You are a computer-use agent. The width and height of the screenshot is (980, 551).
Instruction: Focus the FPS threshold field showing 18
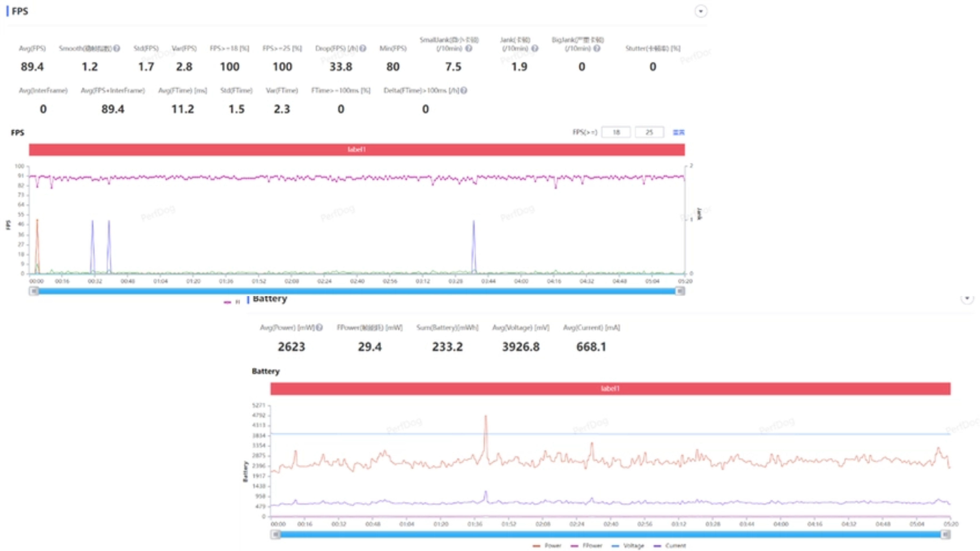[x=616, y=132]
